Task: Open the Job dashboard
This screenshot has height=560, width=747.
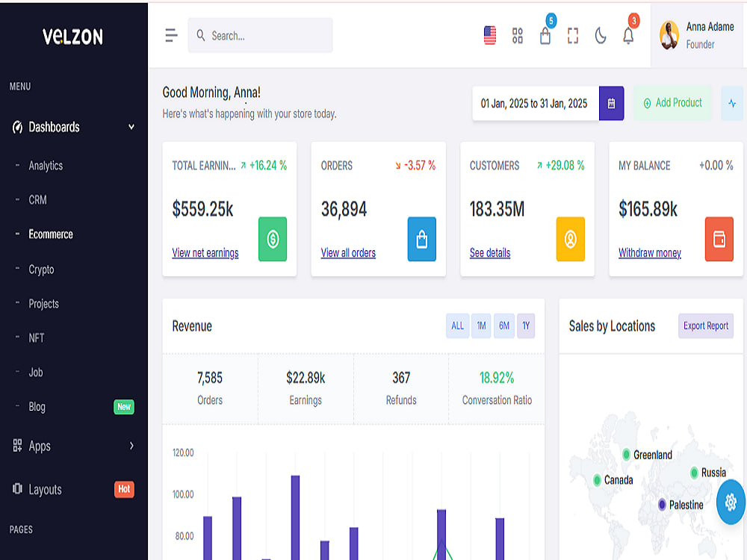Action: click(36, 373)
